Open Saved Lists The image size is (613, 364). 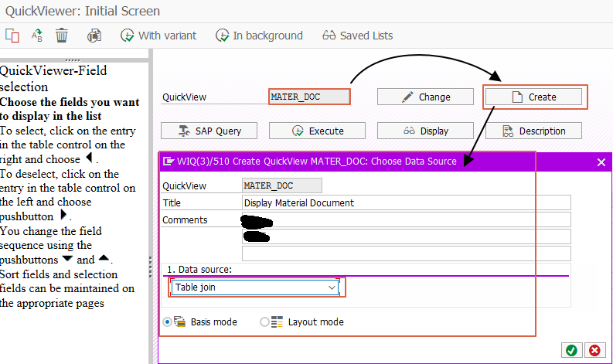(x=357, y=36)
